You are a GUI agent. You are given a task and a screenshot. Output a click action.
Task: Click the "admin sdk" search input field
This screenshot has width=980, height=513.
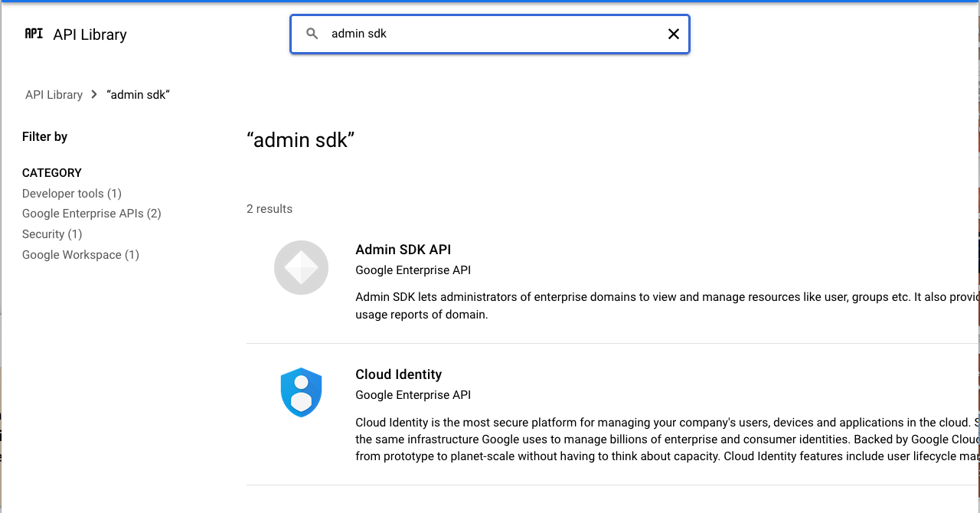(x=490, y=34)
